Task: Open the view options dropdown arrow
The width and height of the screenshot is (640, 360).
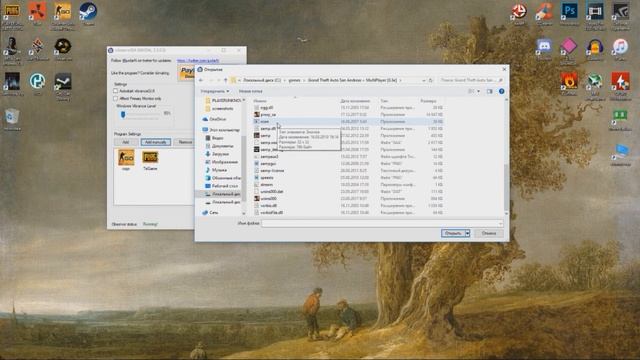Action: click(x=479, y=91)
